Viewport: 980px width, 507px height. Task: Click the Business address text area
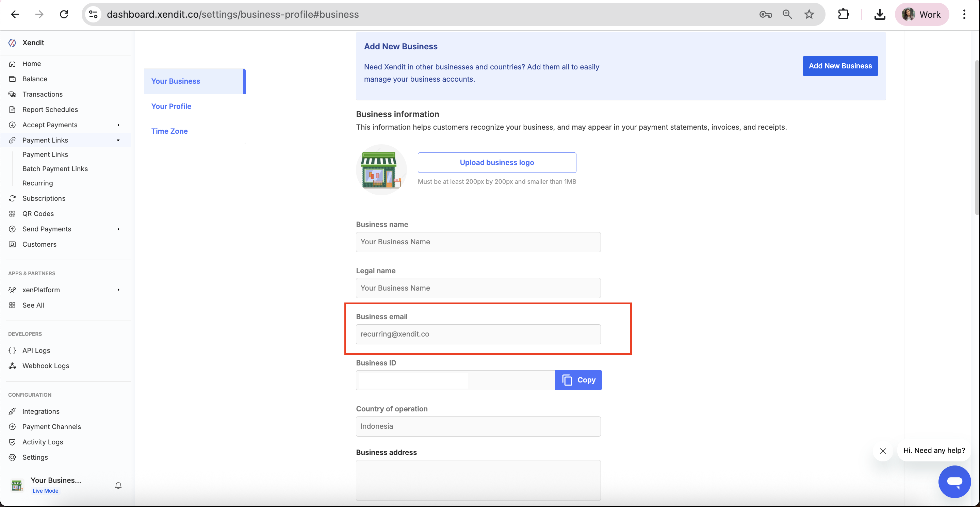[478, 480]
